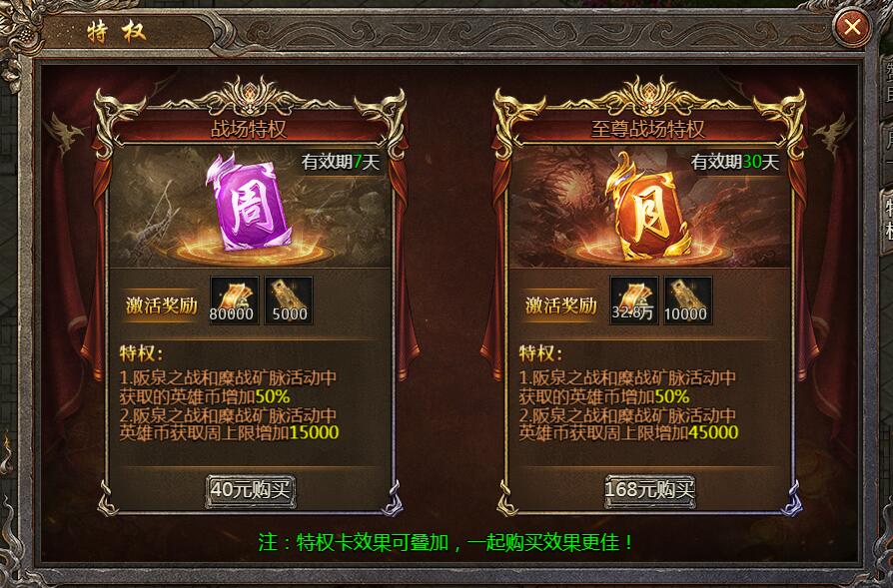
Task: Close the 特权 window
Action: pyautogui.click(x=851, y=27)
